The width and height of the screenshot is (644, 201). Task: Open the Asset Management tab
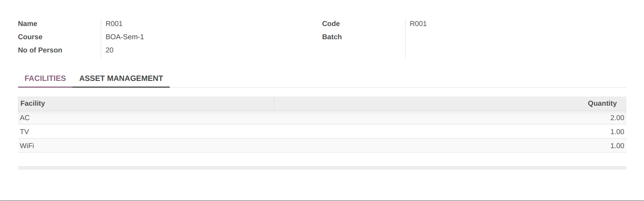pos(121,78)
